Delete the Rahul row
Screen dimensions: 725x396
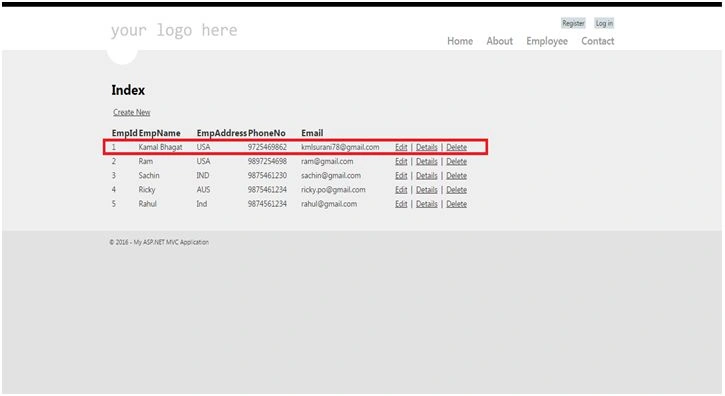click(456, 204)
